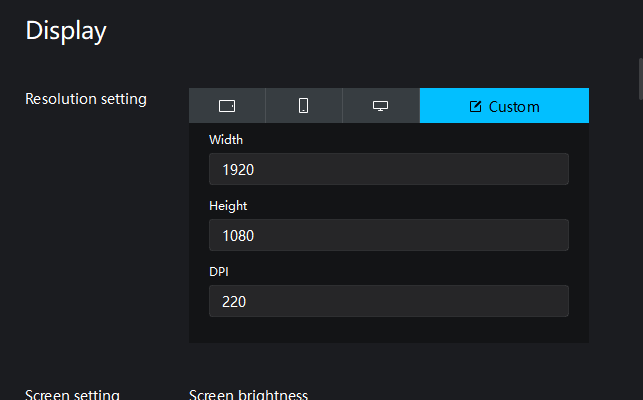Click the value 1920 in Width
This screenshot has height=400, width=643.
tap(238, 170)
